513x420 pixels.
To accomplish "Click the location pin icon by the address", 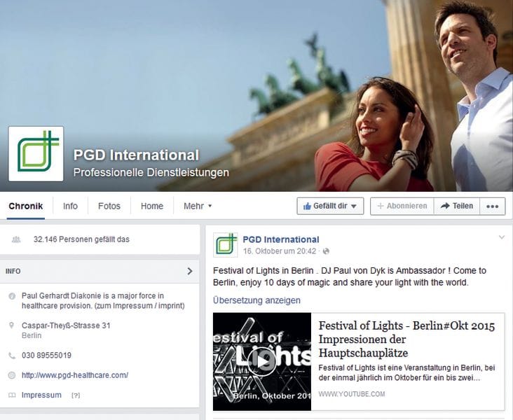I will (x=11, y=325).
